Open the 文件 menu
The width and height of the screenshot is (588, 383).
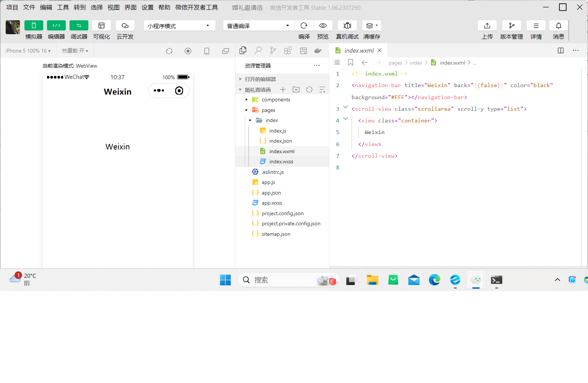[x=29, y=7]
